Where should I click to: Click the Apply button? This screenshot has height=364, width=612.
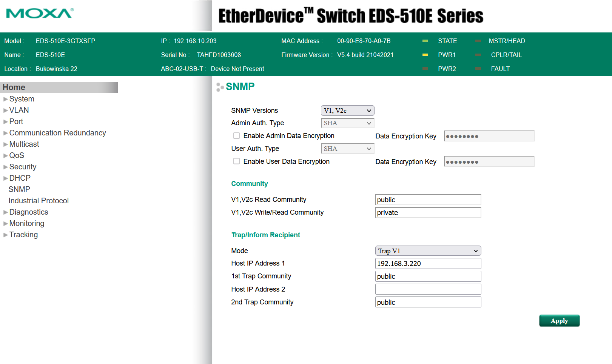click(x=559, y=321)
